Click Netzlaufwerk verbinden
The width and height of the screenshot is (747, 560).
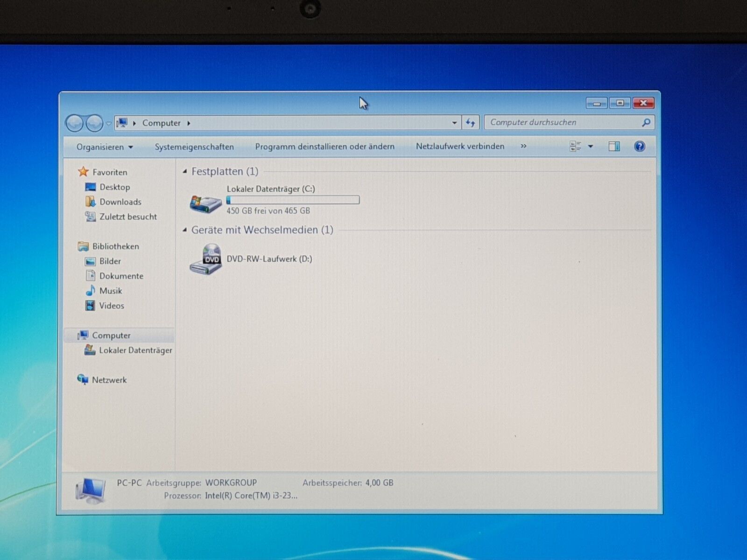[x=460, y=147]
